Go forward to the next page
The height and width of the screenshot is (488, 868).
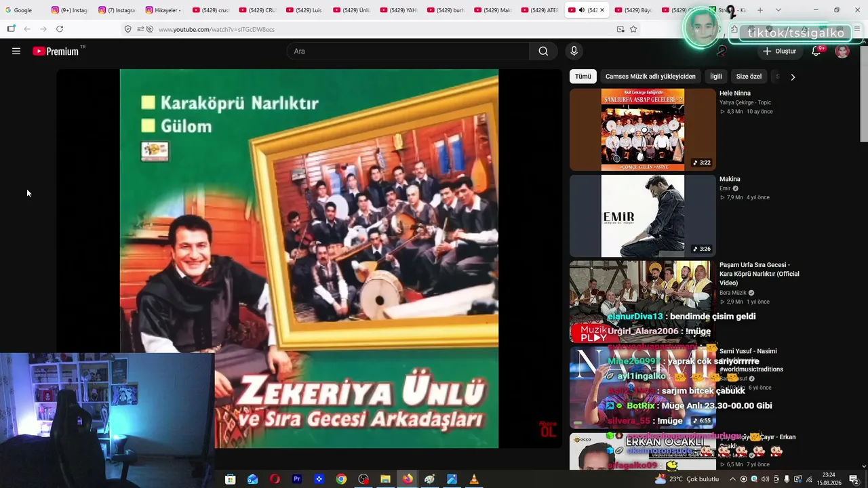click(43, 29)
